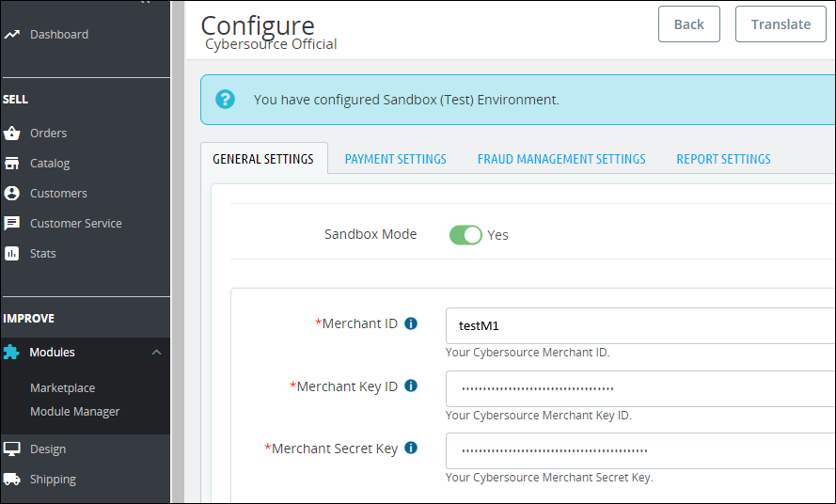Click the Translate button
This screenshot has width=836, height=504.
tap(781, 24)
